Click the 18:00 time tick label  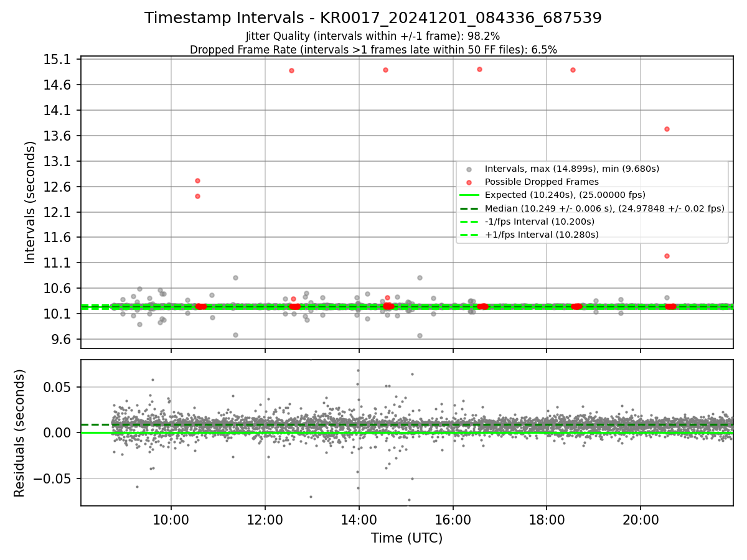click(x=547, y=520)
